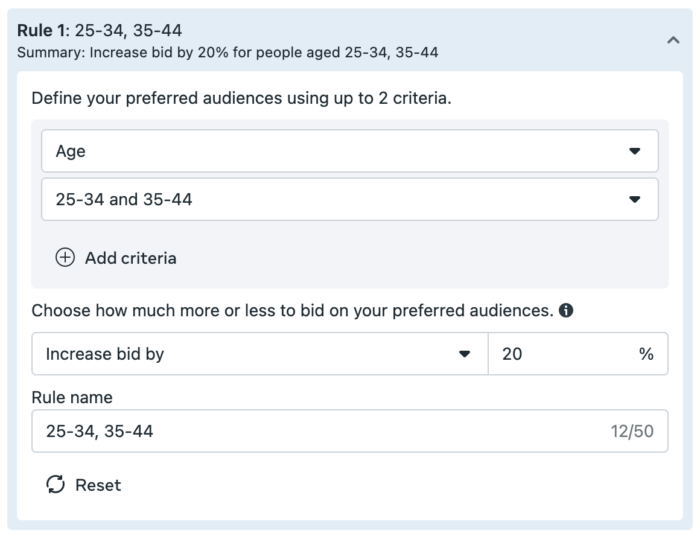The image size is (700, 536).
Task: Click the Summary line under Rule 1
Action: click(228, 52)
